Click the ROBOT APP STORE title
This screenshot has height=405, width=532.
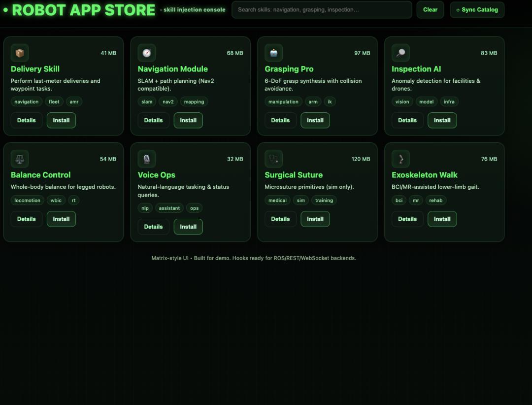point(82,9)
